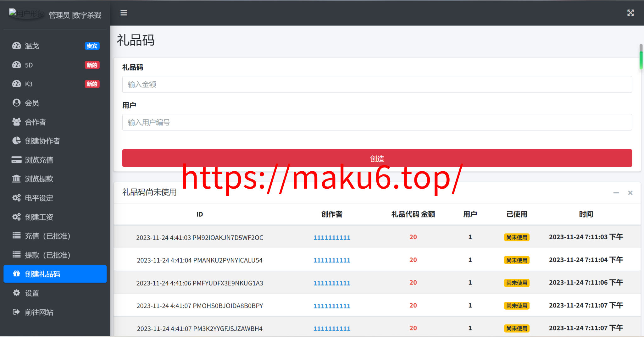Click the 电平设定 gears icon
The height and width of the screenshot is (337, 644).
coord(16,198)
